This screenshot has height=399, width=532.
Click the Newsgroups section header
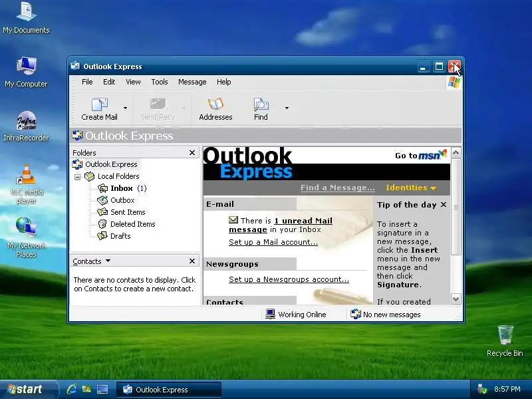point(250,264)
